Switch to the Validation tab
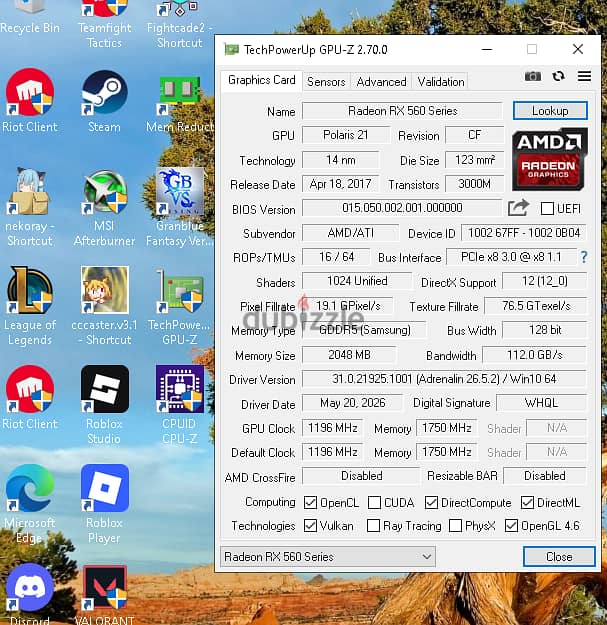Image resolution: width=607 pixels, height=625 pixels. (x=440, y=82)
